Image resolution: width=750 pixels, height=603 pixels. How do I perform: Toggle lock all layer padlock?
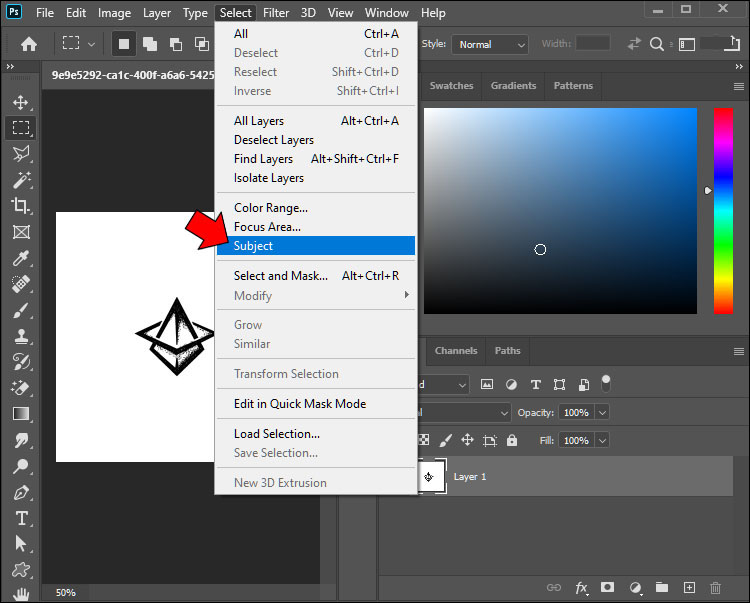512,440
